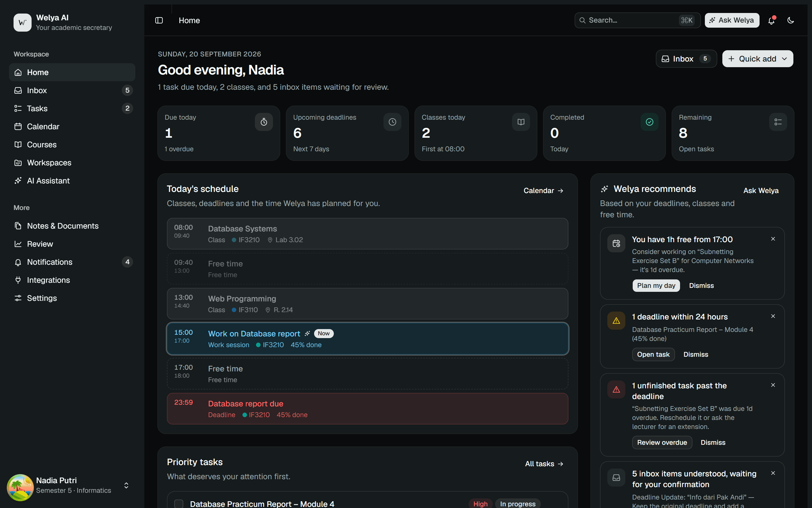Open Notes & Documents
Screen dimensions: 812x508
[72, 226]
